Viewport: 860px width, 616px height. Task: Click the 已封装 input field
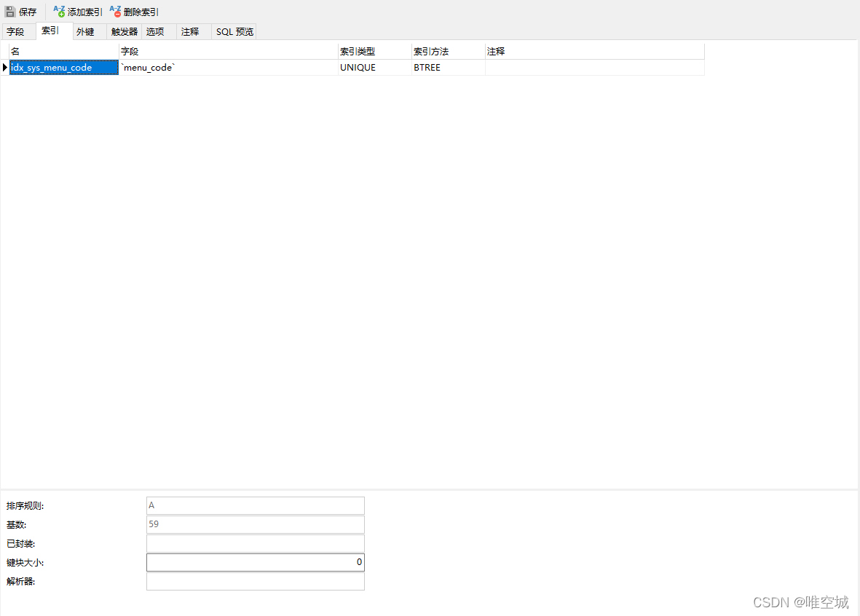coord(255,542)
